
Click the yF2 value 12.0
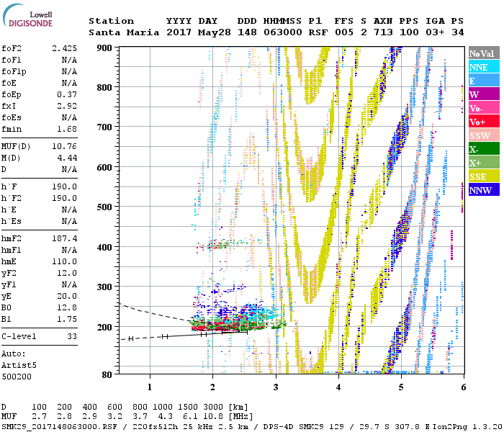(67, 273)
